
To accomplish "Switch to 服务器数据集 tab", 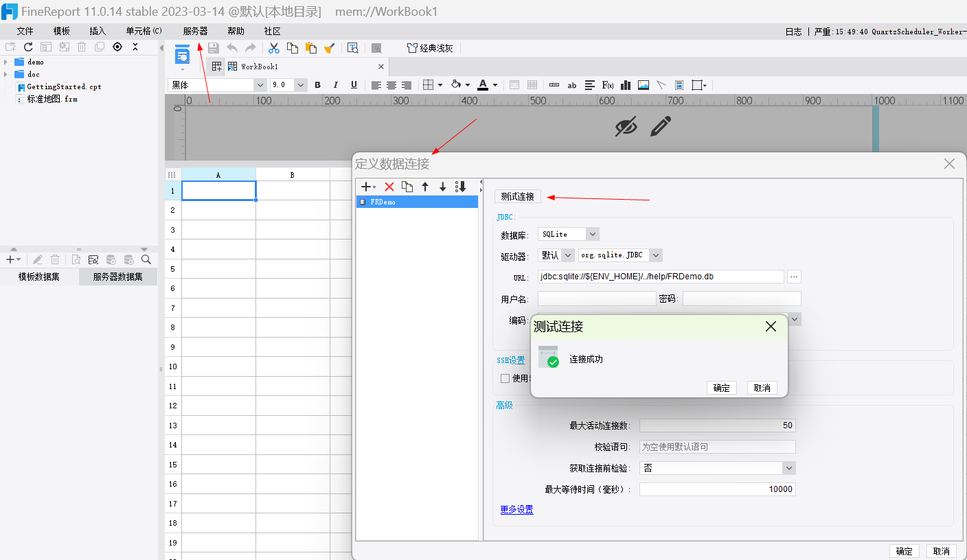I will click(x=118, y=277).
